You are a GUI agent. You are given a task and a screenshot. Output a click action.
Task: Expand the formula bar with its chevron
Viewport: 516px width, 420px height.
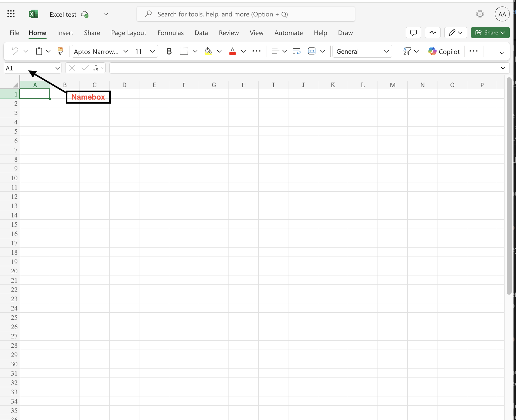pos(503,68)
